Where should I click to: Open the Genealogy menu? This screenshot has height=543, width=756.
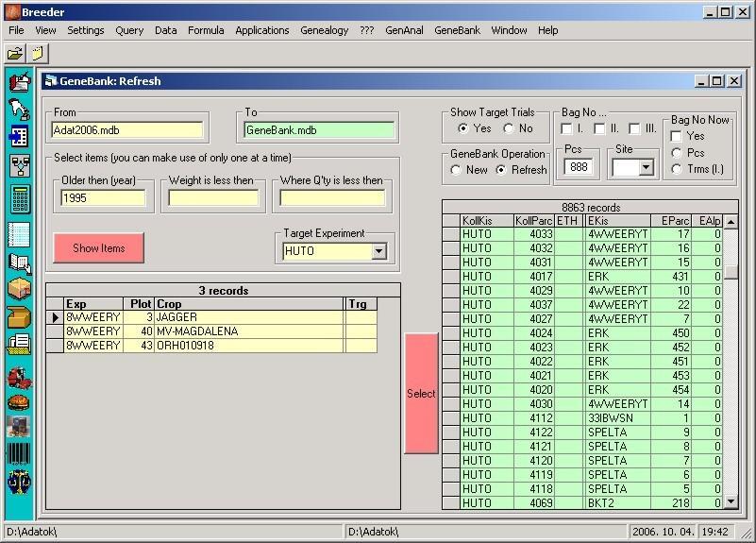[x=324, y=30]
